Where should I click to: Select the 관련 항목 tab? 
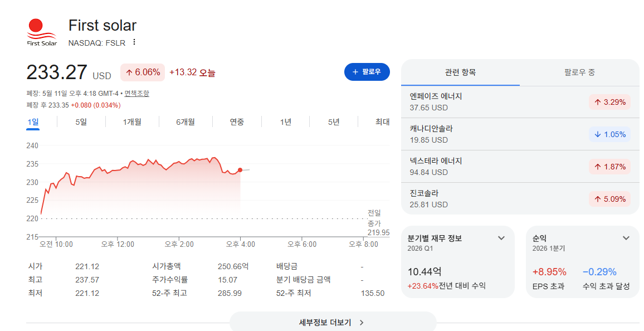(460, 72)
